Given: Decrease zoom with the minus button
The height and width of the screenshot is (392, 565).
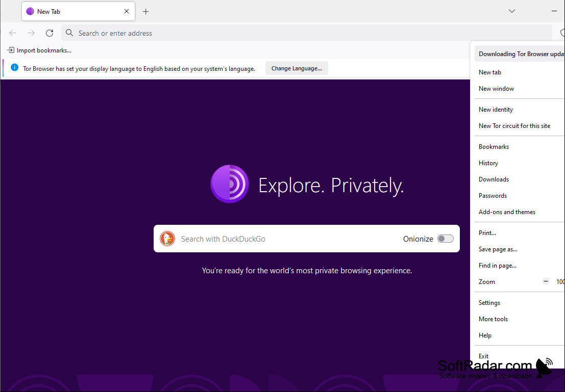Looking at the screenshot, I should coord(546,282).
